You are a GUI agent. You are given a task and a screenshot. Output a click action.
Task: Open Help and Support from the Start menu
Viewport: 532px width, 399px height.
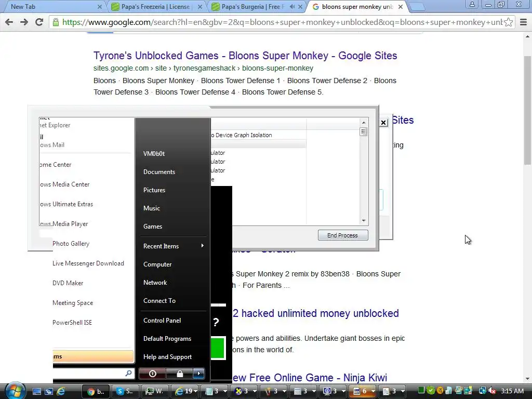[x=168, y=357]
